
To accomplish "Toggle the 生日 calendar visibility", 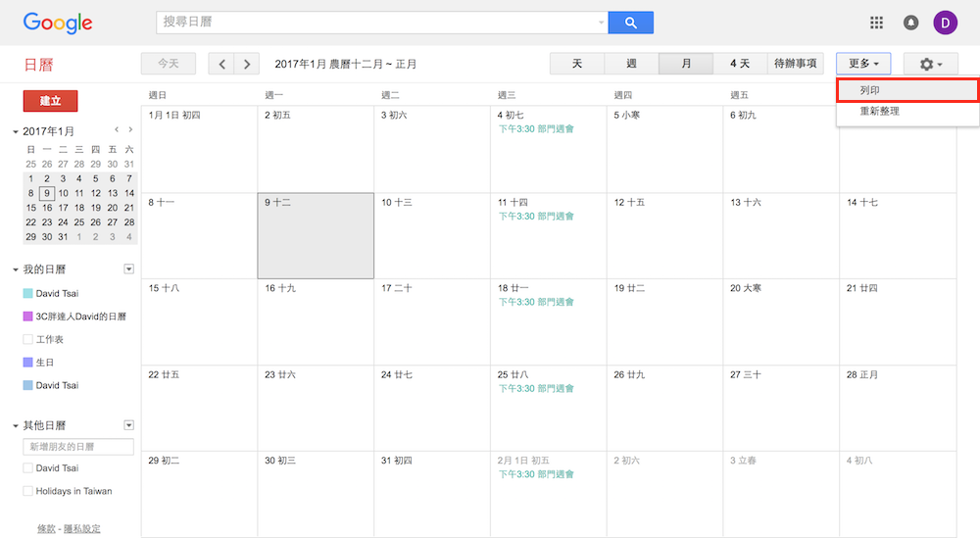I will pos(28,363).
